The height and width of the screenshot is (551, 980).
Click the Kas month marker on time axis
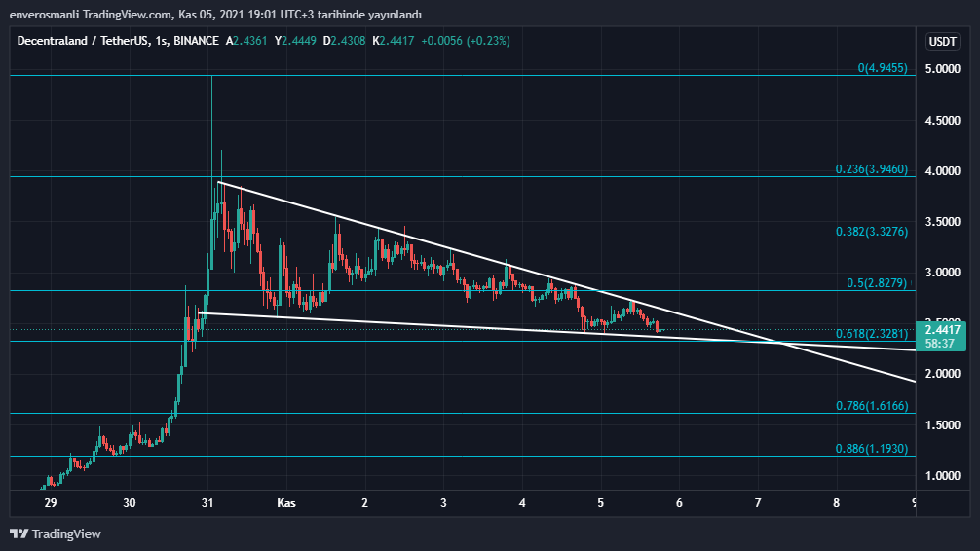(286, 503)
